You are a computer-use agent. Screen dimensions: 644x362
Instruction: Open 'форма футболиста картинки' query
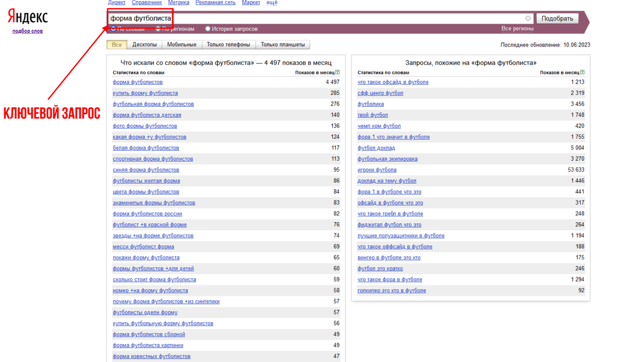148,345
